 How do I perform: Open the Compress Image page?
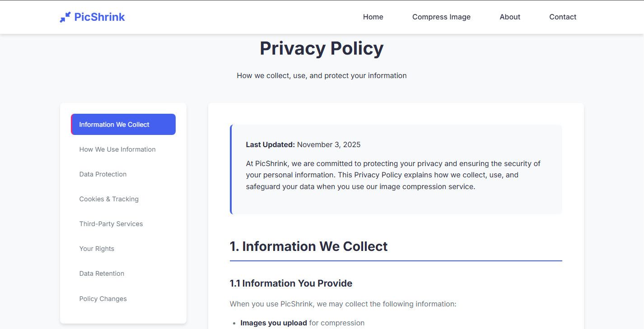pyautogui.click(x=441, y=17)
